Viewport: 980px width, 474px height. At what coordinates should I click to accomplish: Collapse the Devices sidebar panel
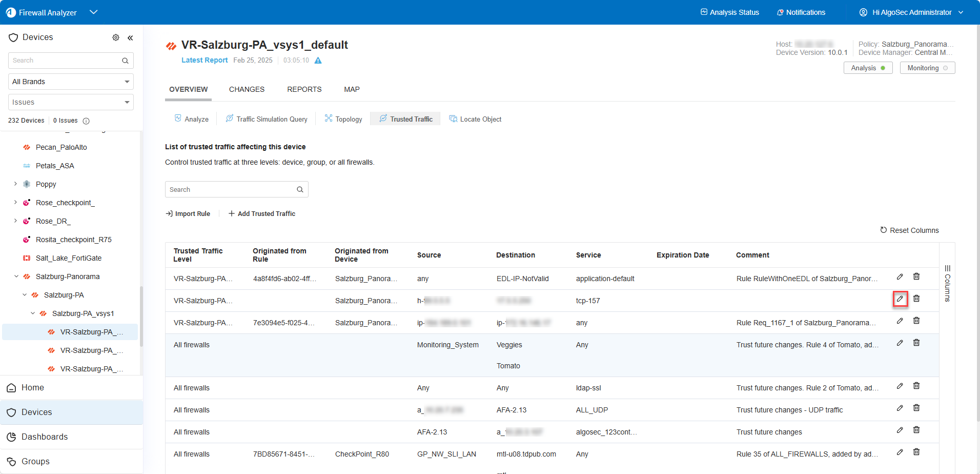click(x=130, y=37)
